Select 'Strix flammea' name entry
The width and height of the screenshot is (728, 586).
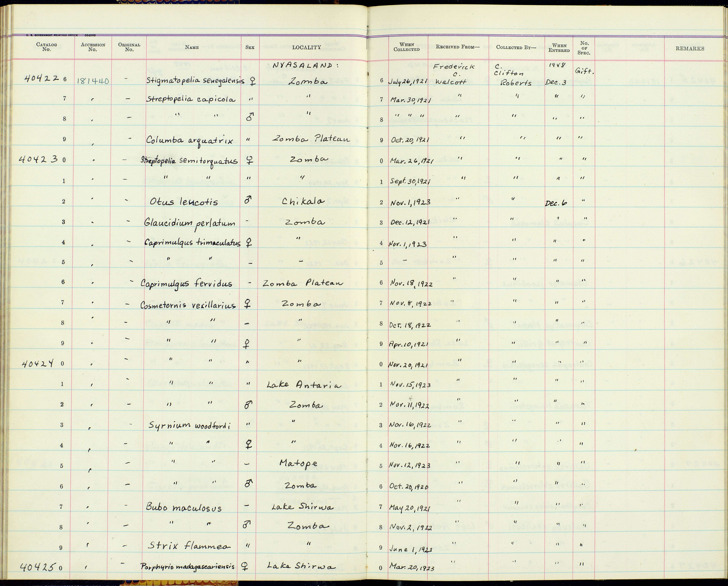(190, 546)
